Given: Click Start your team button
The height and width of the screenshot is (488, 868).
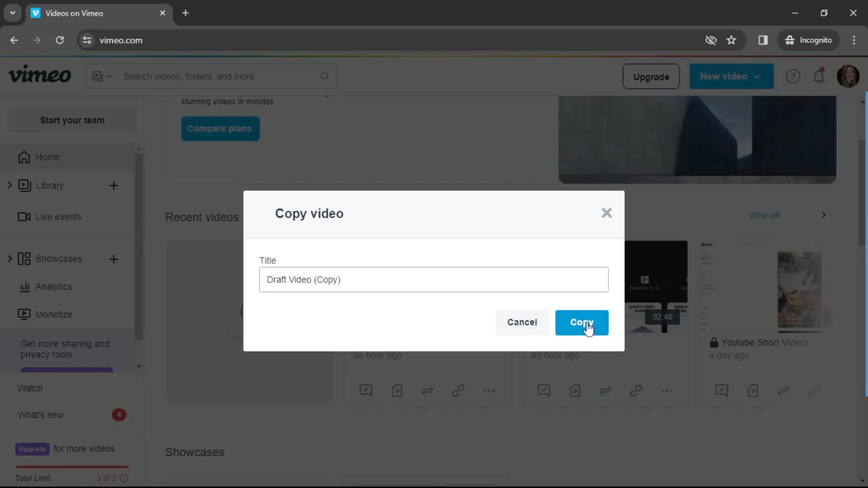Looking at the screenshot, I should (72, 120).
